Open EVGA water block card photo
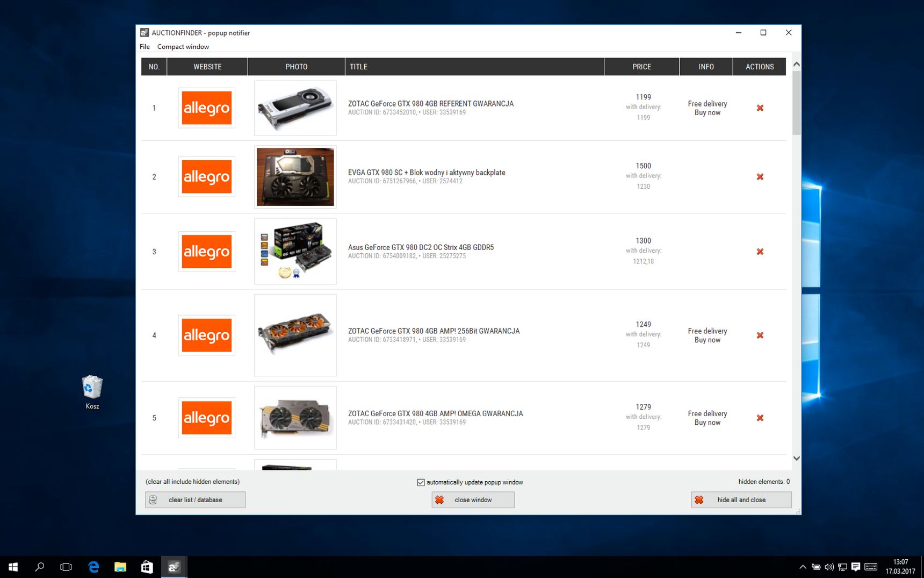 (295, 177)
